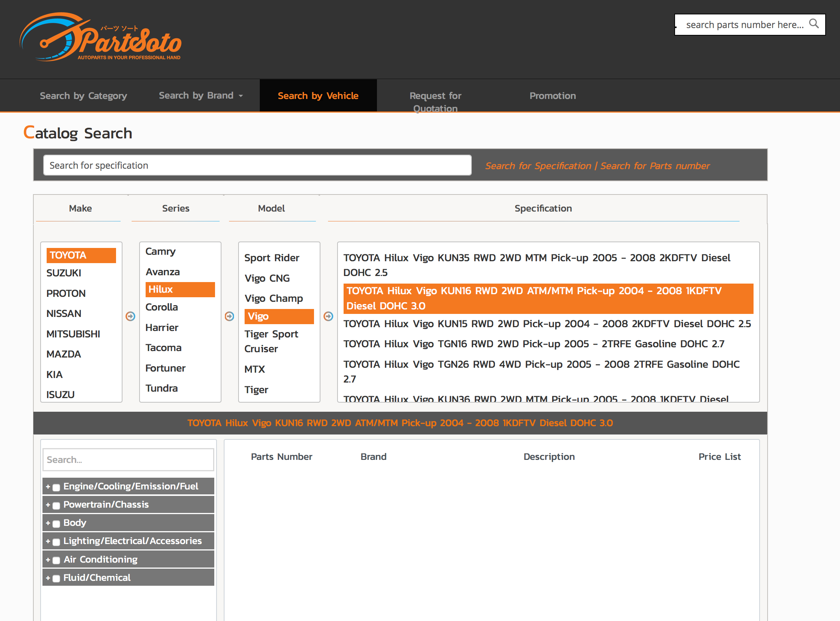
Task: Select Corolla in Series list
Action: pos(162,307)
